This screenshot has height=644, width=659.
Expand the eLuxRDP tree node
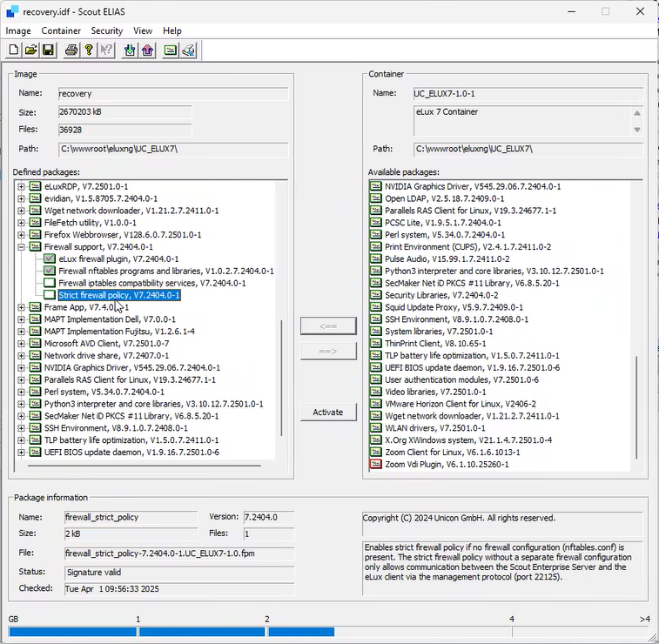pyautogui.click(x=21, y=186)
